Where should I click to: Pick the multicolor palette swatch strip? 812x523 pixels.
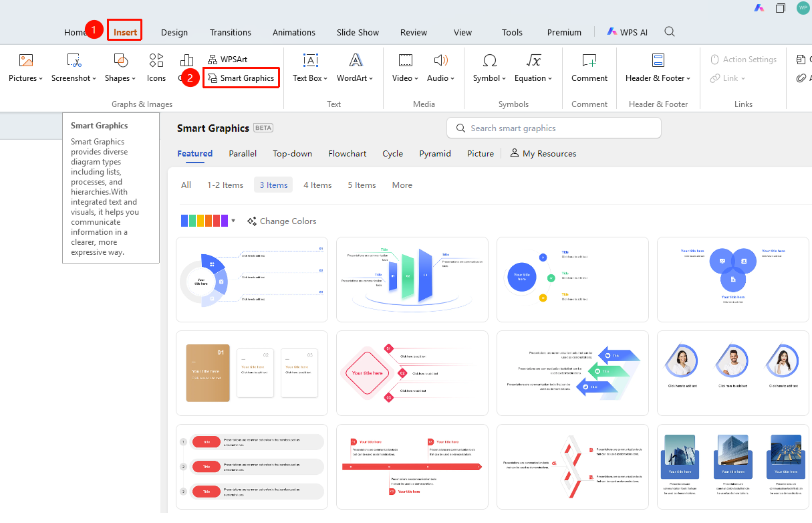point(205,221)
